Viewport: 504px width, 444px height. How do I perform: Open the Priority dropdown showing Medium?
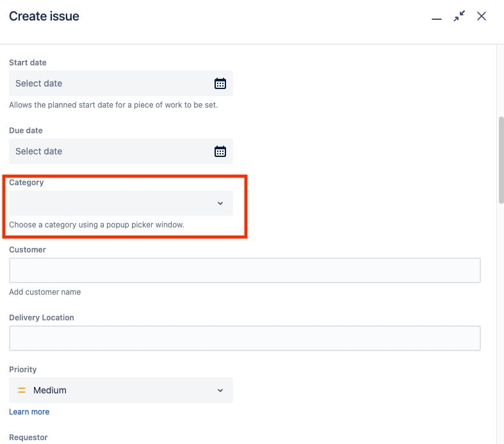coord(121,390)
